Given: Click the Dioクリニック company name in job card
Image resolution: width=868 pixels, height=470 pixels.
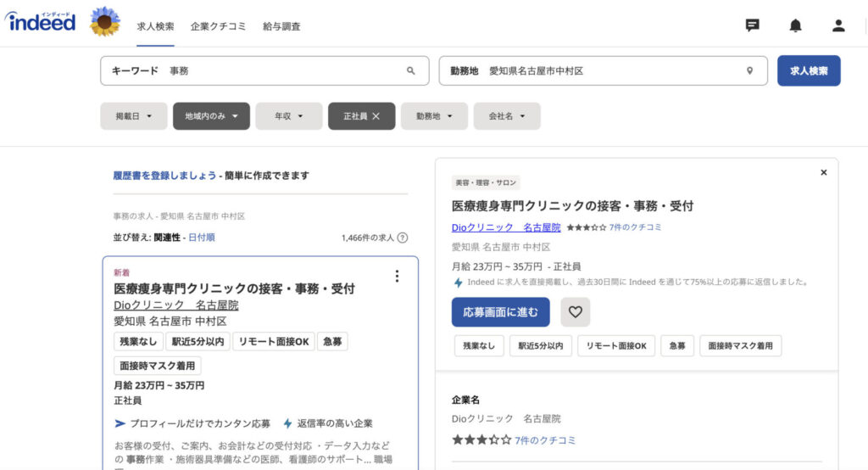Looking at the screenshot, I should (x=176, y=305).
